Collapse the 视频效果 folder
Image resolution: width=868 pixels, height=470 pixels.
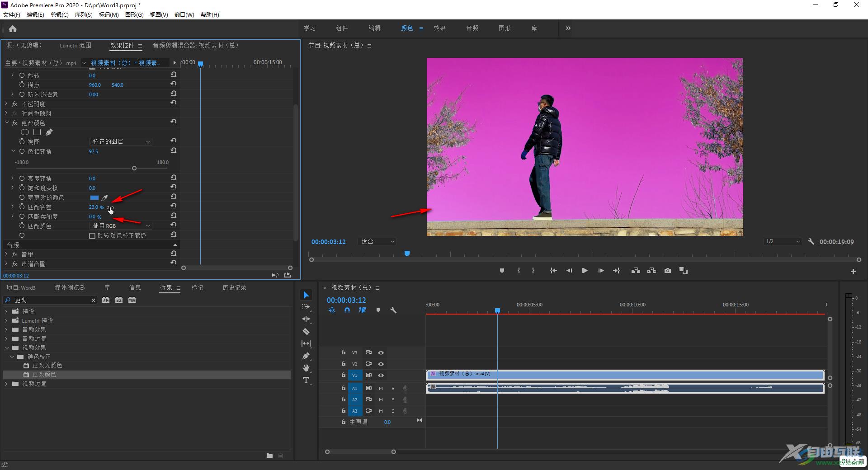(6, 348)
